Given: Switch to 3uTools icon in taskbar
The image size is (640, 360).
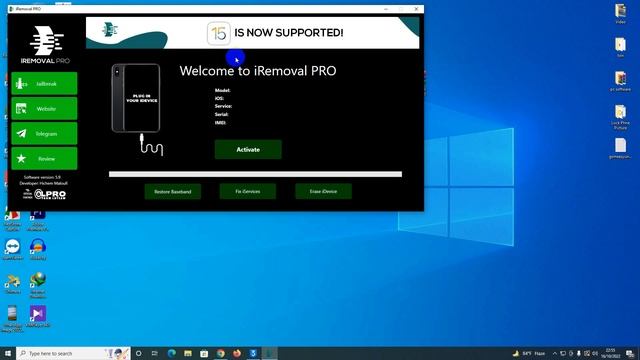Looking at the screenshot, I should point(253,353).
